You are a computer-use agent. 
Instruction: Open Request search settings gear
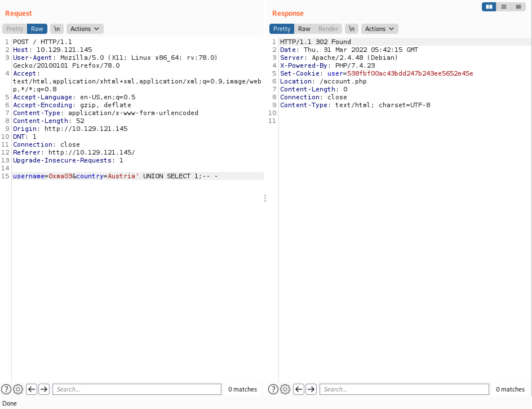tap(18, 389)
